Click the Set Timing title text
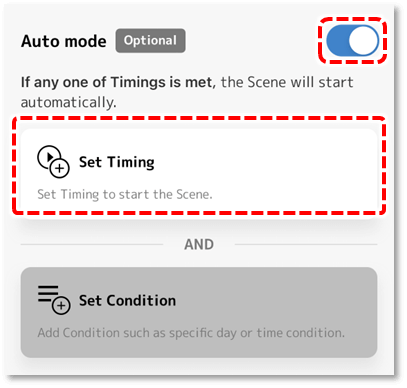The image size is (407, 388). pos(117,162)
